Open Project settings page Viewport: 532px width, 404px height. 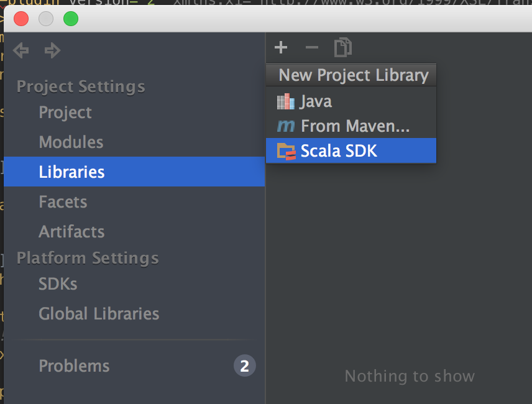[x=65, y=112]
